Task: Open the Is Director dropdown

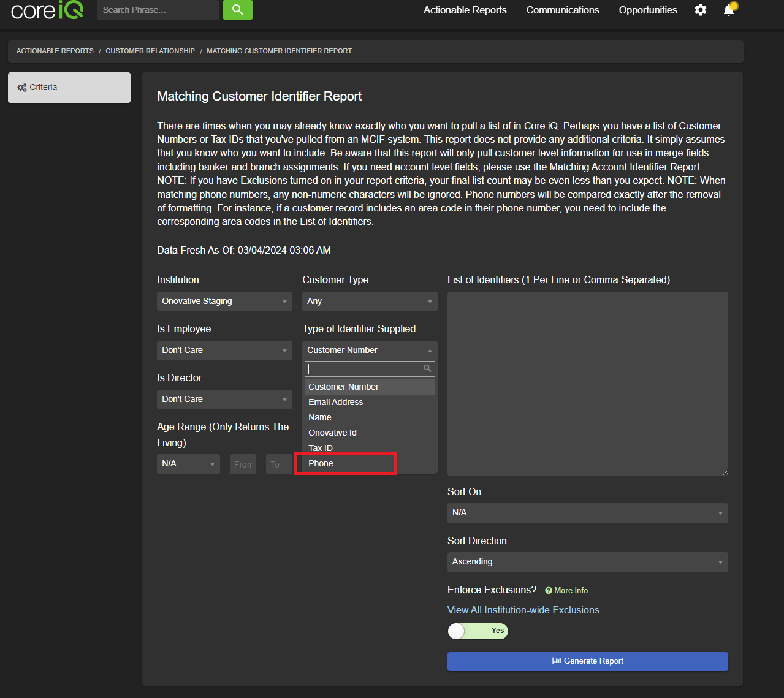Action: point(224,400)
